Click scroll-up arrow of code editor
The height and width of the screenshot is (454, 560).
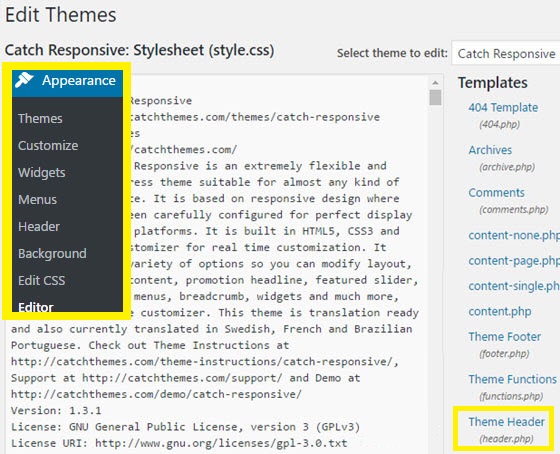435,83
